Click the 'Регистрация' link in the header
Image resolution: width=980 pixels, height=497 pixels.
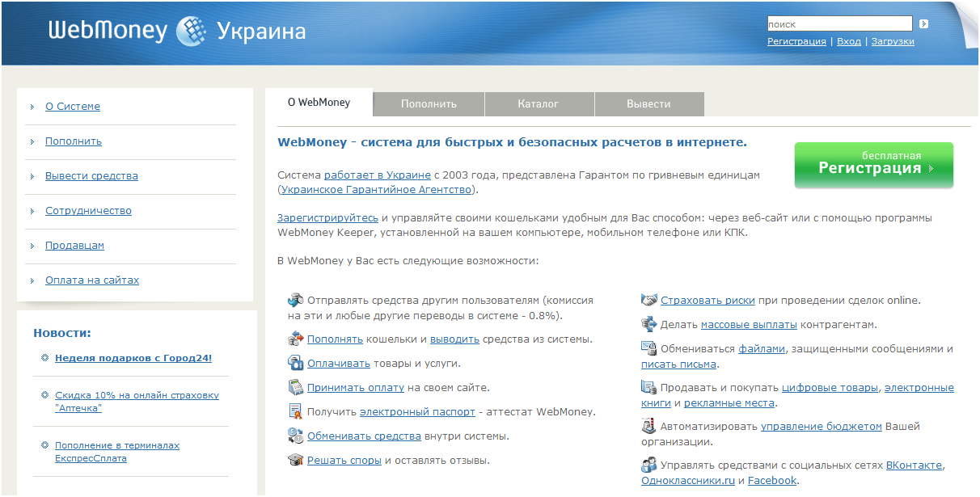796,41
